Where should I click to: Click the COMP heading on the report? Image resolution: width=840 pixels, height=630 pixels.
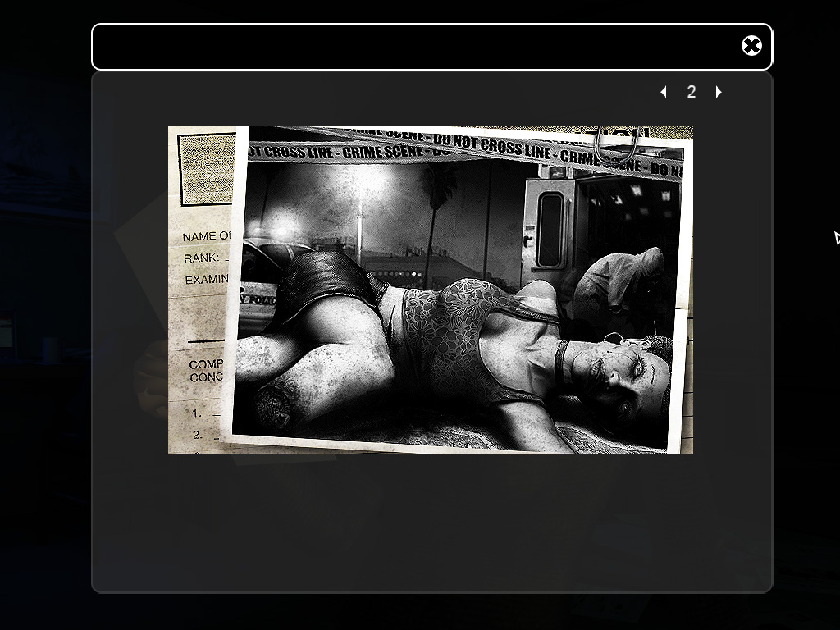(205, 364)
